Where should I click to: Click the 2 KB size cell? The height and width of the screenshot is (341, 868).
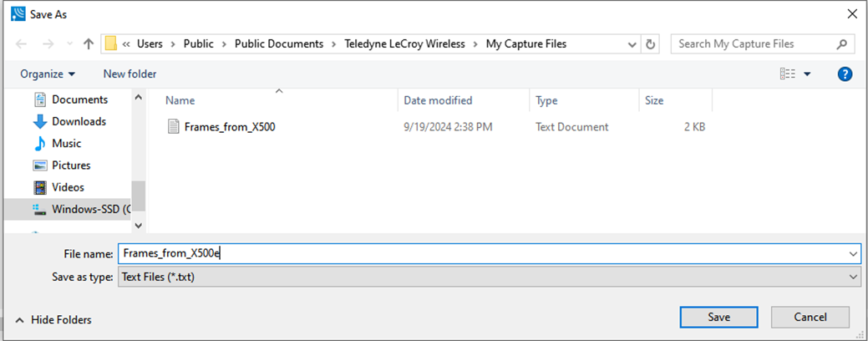[694, 127]
